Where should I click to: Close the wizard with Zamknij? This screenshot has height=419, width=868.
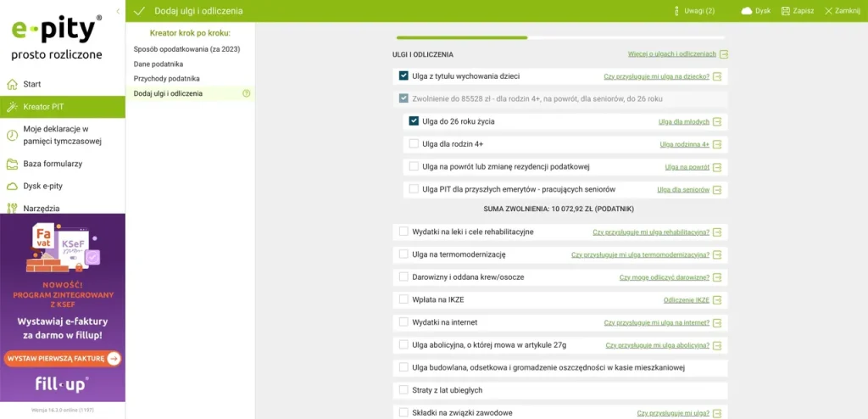coord(842,11)
